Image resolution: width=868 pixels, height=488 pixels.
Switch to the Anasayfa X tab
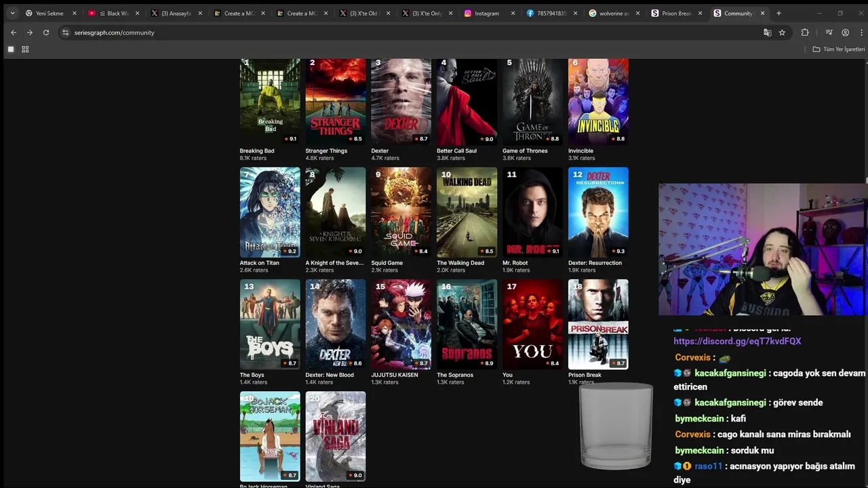(176, 13)
